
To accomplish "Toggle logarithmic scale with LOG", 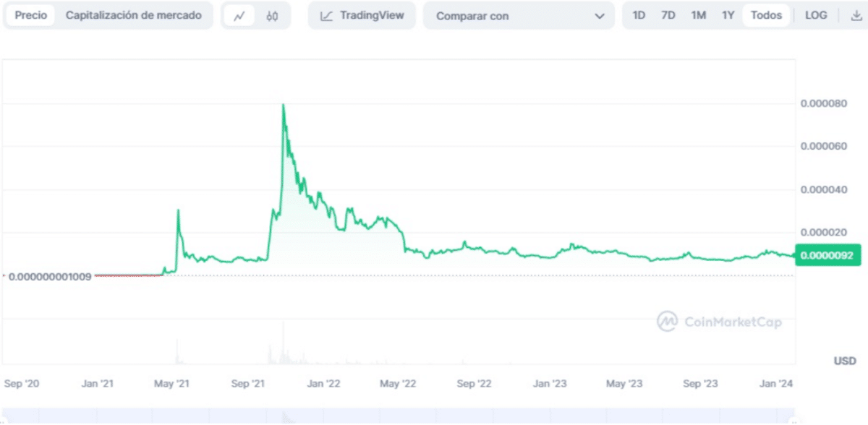I will click(x=816, y=14).
